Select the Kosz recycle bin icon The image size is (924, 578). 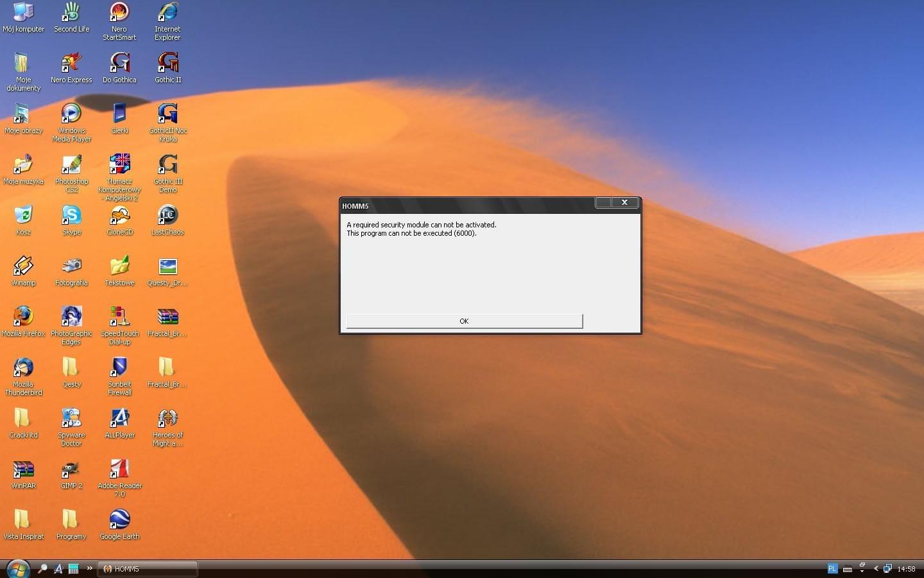point(23,220)
